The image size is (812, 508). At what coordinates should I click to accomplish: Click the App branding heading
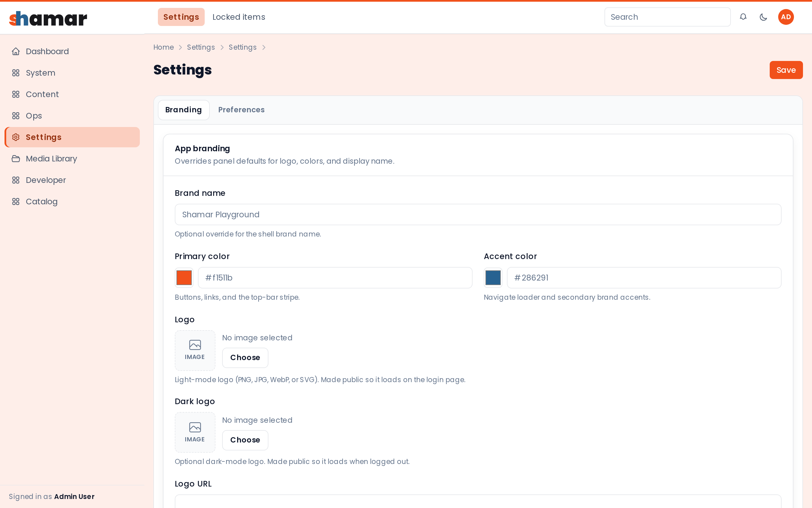point(202,148)
